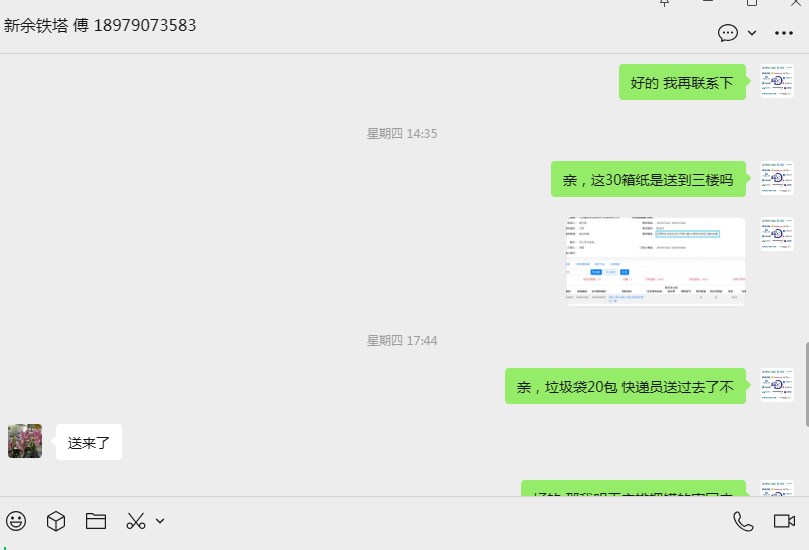Open the three-dots chat info menu
Image resolution: width=809 pixels, height=550 pixels.
[x=784, y=33]
